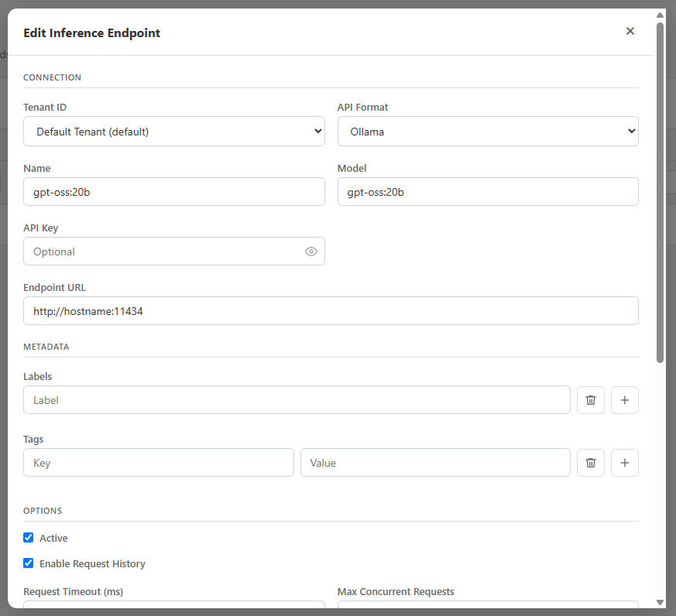Click the vertical scrollbar thumb
Viewport: 676px width, 616px height.
click(x=660, y=193)
